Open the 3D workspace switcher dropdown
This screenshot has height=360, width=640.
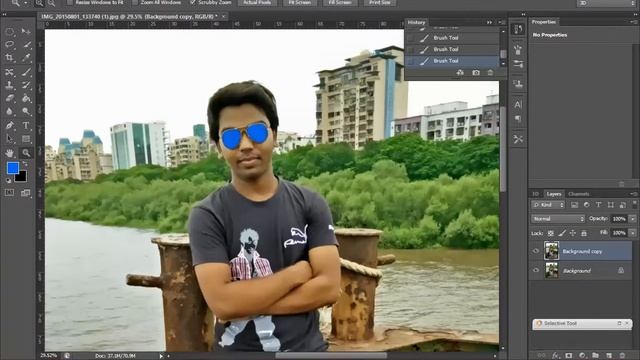tap(607, 3)
